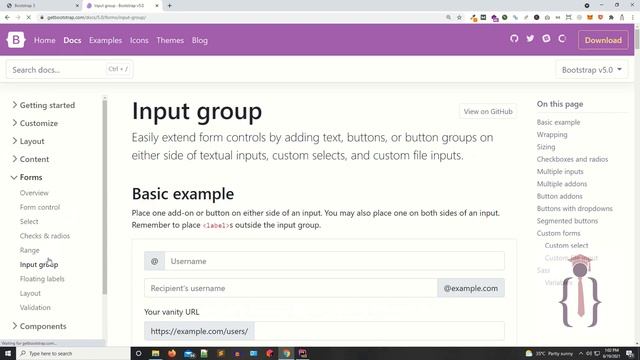640x360 pixels.
Task: Switch to the first browser tab
Action: click(41, 6)
